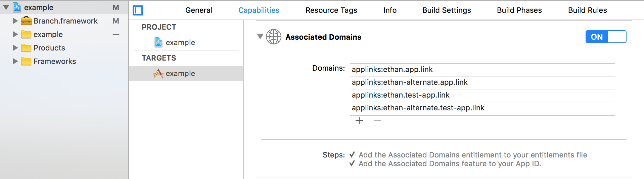Select the applinks:ethan-alternate.test-app.link row
Image resolution: width=644 pixels, height=179 pixels.
tap(482, 108)
